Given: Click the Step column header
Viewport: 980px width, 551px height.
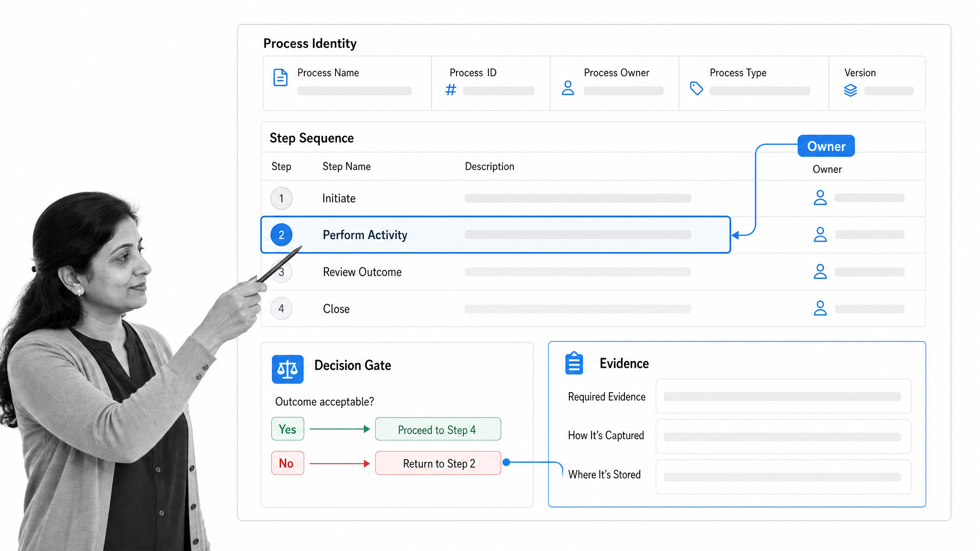Looking at the screenshot, I should 281,166.
